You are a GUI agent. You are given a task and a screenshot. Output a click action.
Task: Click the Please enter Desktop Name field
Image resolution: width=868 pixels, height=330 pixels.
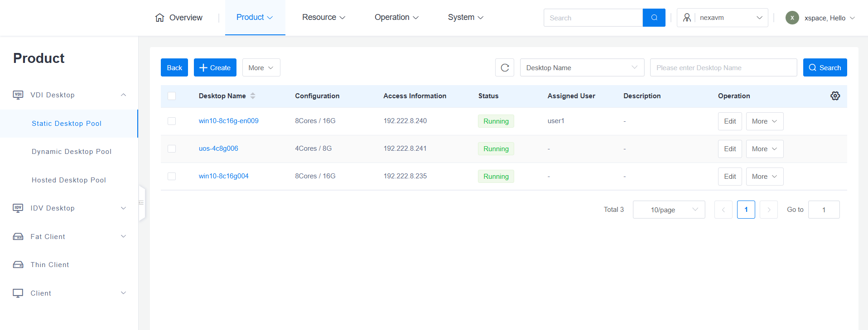point(723,68)
